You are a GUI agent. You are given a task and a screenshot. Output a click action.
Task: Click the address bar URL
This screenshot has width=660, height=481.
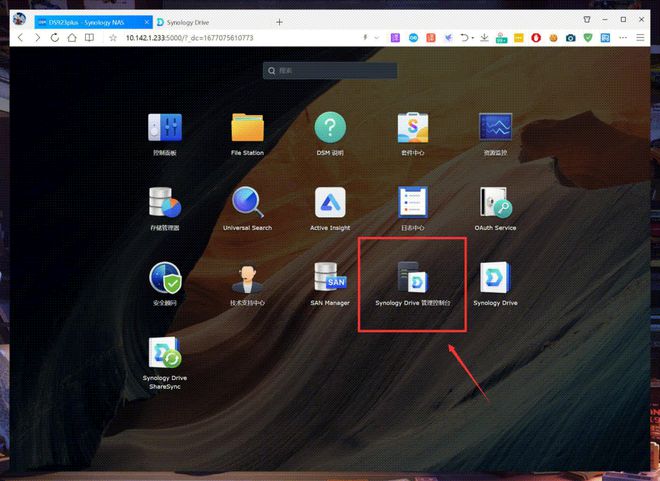pos(189,38)
